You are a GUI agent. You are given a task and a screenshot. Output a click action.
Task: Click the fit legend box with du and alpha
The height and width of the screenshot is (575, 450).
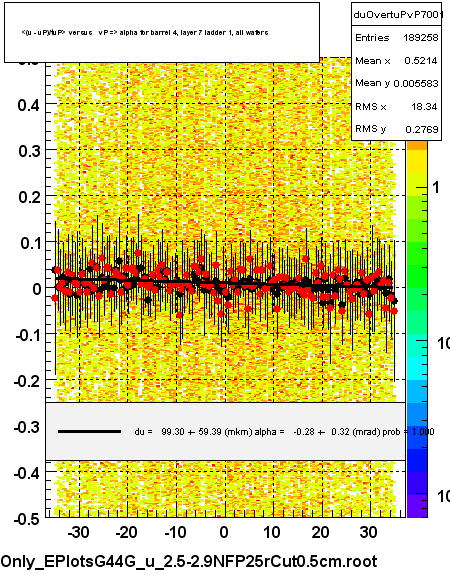click(226, 431)
